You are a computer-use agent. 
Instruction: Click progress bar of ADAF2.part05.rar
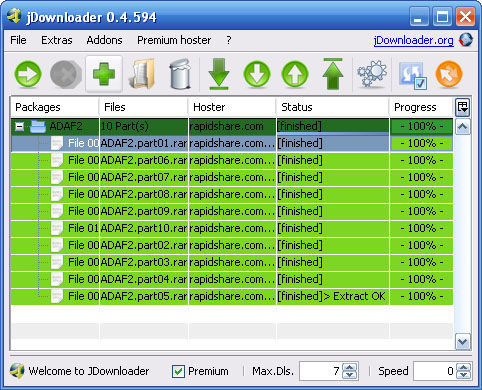pyautogui.click(x=422, y=296)
